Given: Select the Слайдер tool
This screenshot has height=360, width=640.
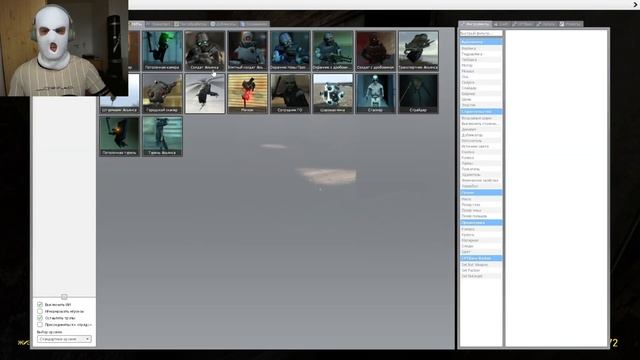Looking at the screenshot, I should coord(481,88).
